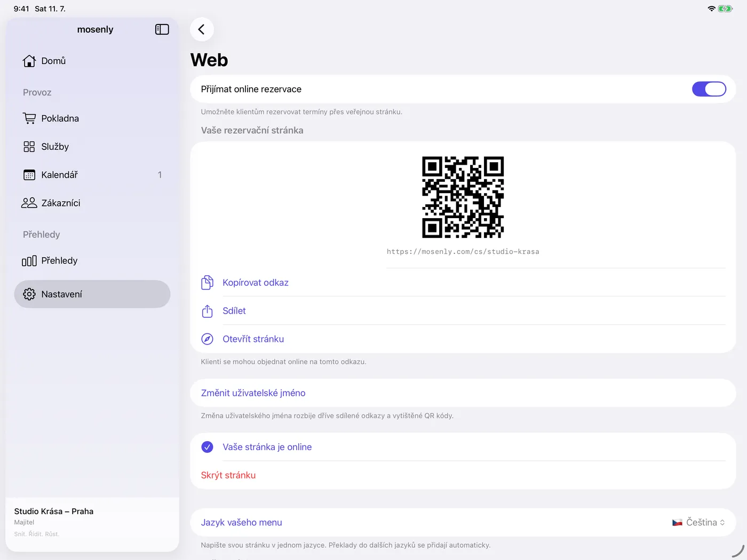747x560 pixels.
Task: Tap the battery status icon
Action: pyautogui.click(x=725, y=9)
